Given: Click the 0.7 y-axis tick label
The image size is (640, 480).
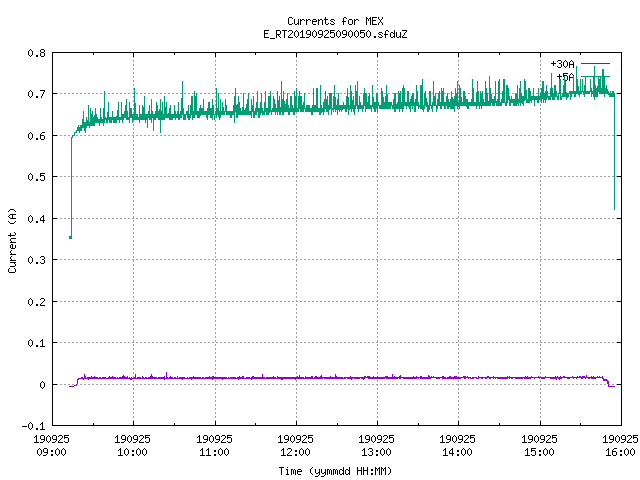Looking at the screenshot, I should pyautogui.click(x=36, y=94).
